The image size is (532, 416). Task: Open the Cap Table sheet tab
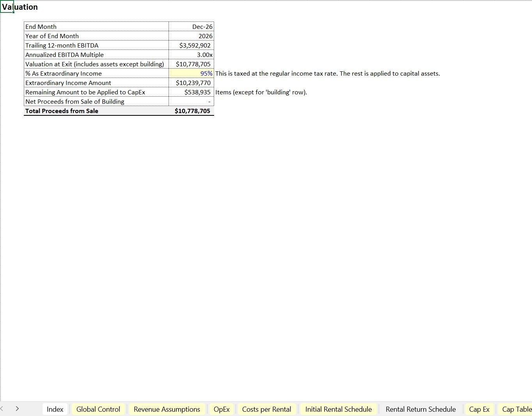[516, 409]
